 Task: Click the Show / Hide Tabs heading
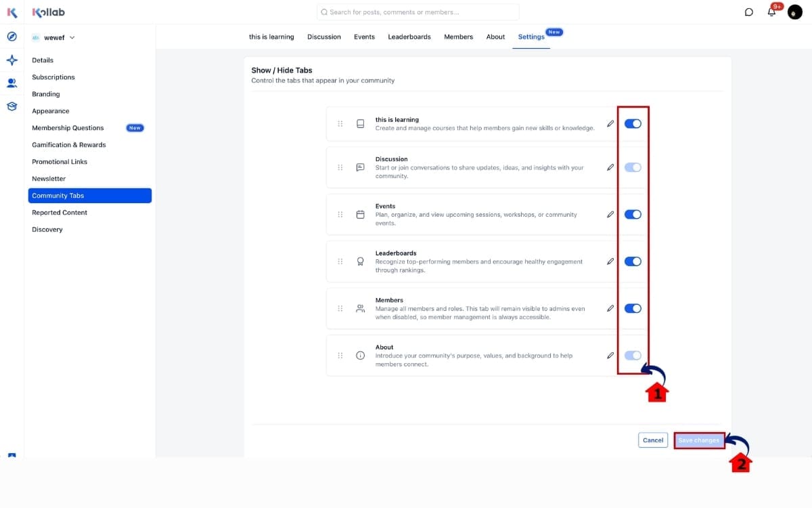coord(281,70)
